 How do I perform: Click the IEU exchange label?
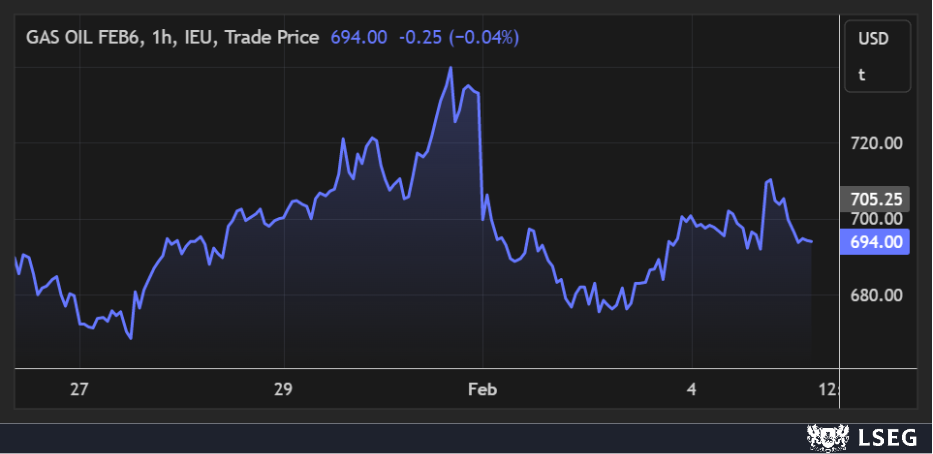(201, 38)
